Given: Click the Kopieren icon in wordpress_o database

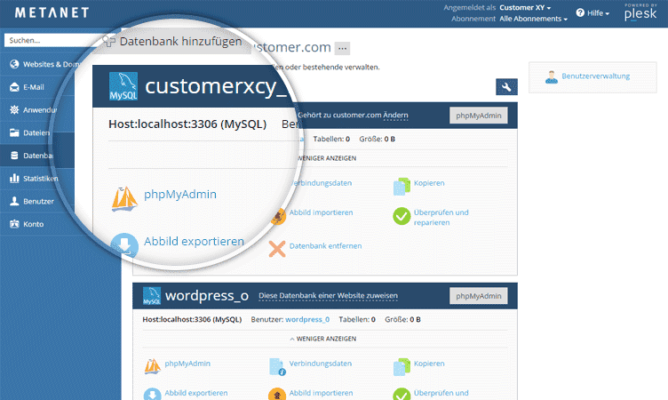Looking at the screenshot, I should pos(402,364).
